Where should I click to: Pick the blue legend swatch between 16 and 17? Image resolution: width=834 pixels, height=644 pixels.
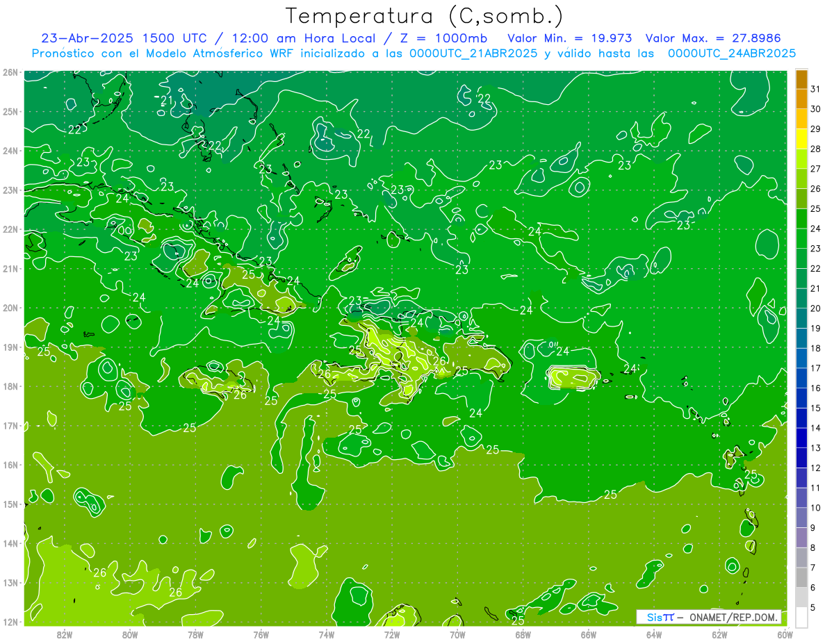801,378
